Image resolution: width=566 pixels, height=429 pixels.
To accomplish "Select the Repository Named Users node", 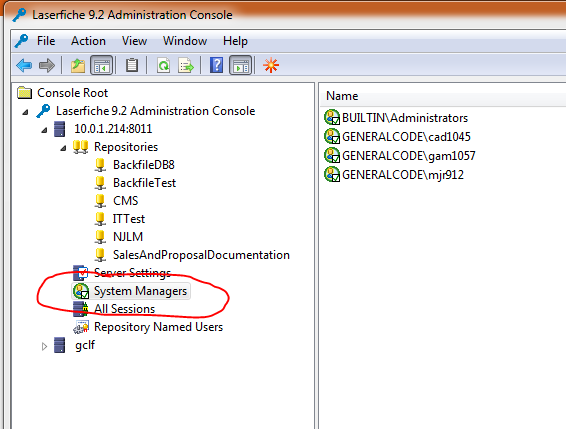I will pos(158,327).
